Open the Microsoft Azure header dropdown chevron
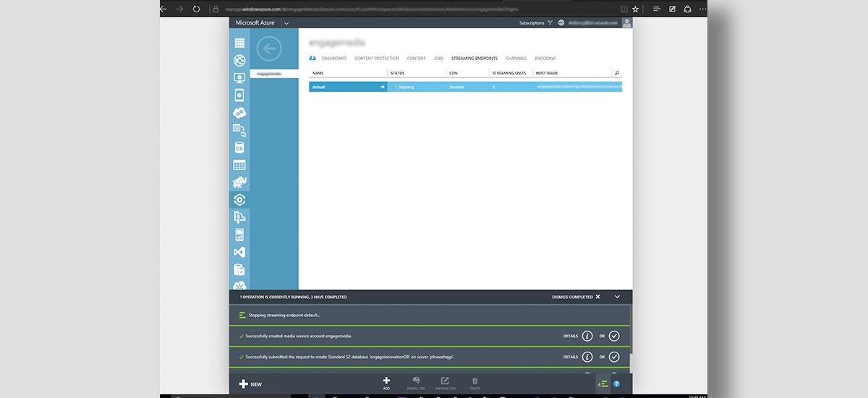868x398 pixels. click(286, 23)
